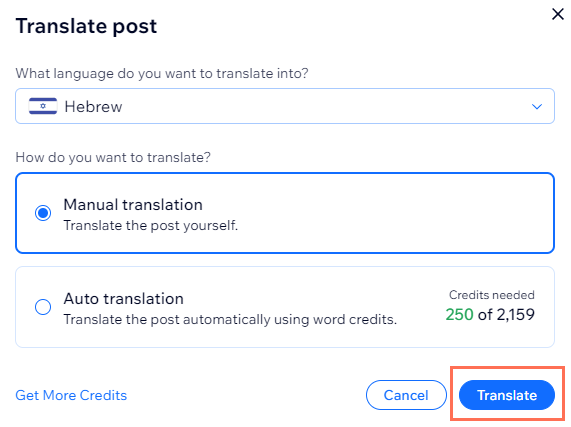Click the Translate post dialog title

pos(86,26)
